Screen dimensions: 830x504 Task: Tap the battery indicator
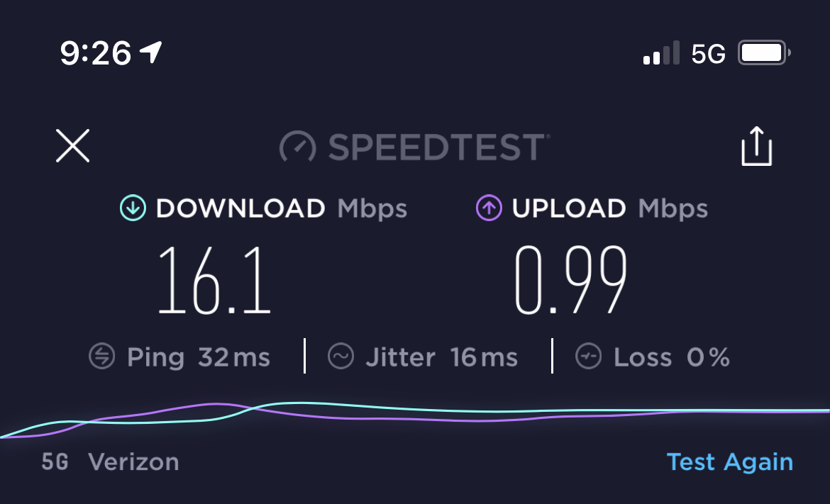(x=764, y=53)
